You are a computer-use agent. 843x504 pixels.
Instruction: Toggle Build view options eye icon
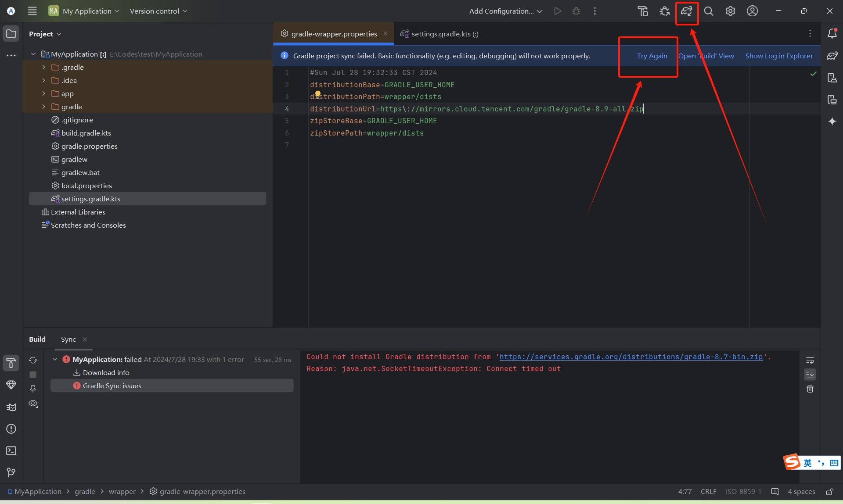pos(33,403)
